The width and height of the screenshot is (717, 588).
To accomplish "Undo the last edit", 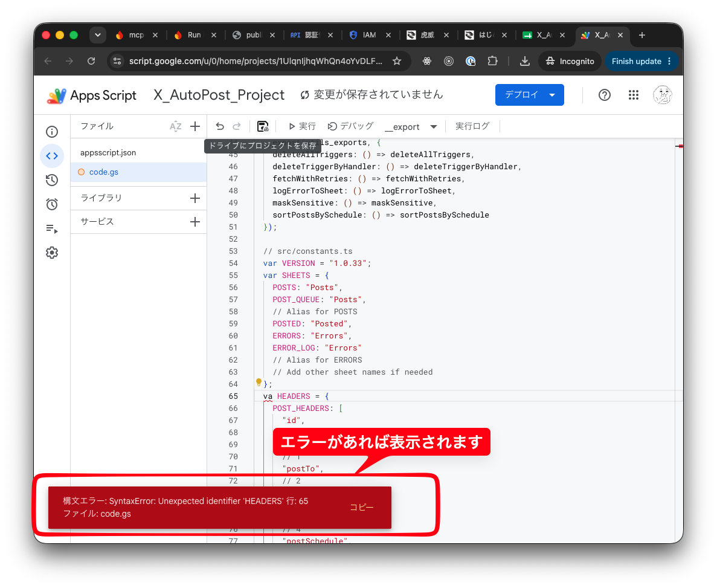I will [x=220, y=126].
